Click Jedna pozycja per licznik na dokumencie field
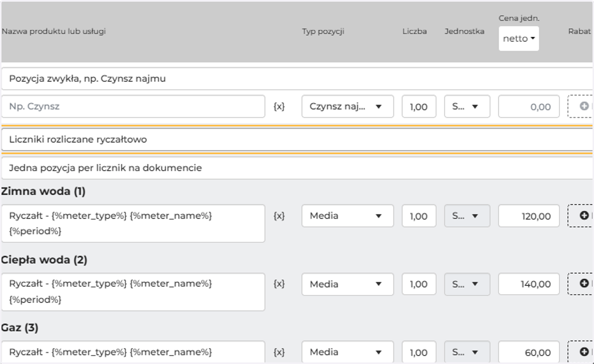 click(x=297, y=168)
